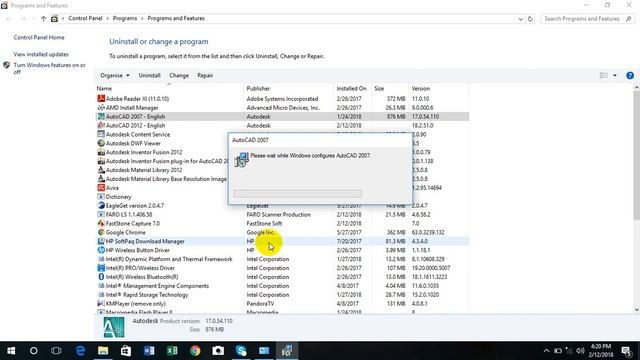This screenshot has width=640, height=360.
Task: Click the Intel Wireless Bluetooth icon
Action: point(101,277)
